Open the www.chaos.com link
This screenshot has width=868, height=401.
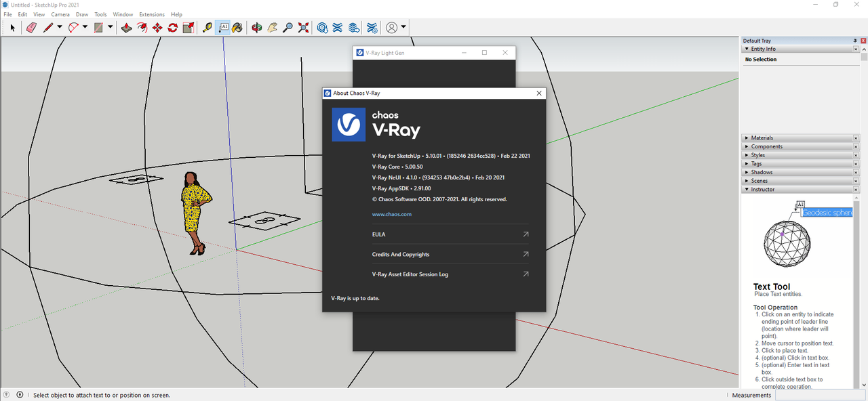click(392, 214)
